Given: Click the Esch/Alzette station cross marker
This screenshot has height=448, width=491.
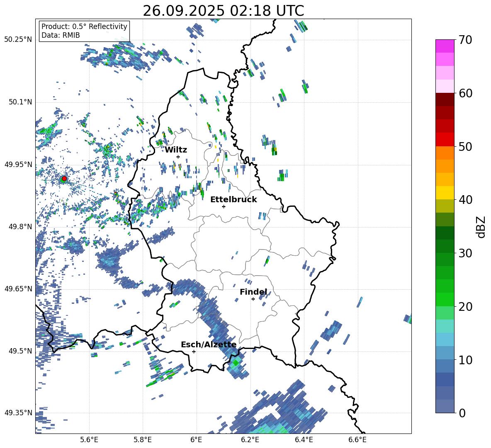Looking at the screenshot, I should [194, 351].
